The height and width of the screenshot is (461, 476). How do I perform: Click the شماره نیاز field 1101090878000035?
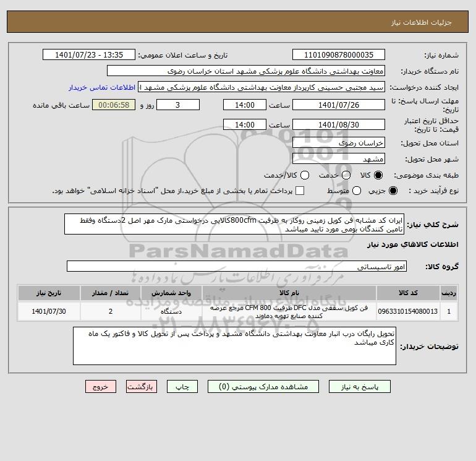339,54
